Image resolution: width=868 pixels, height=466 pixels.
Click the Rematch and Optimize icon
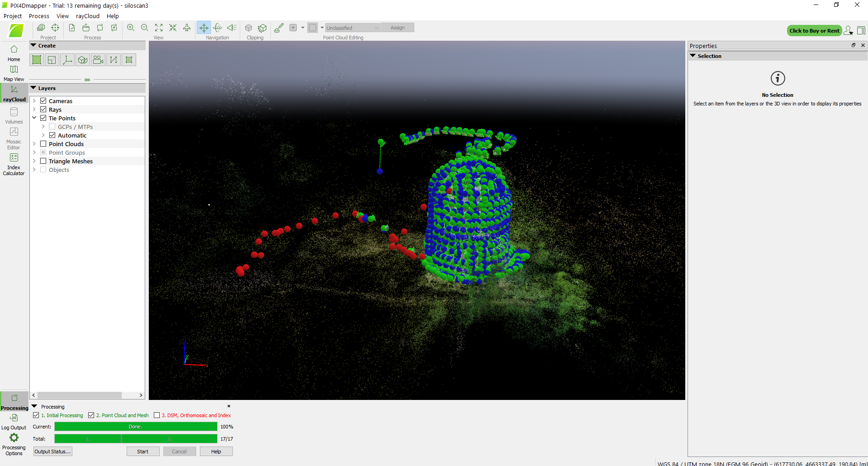(x=114, y=28)
